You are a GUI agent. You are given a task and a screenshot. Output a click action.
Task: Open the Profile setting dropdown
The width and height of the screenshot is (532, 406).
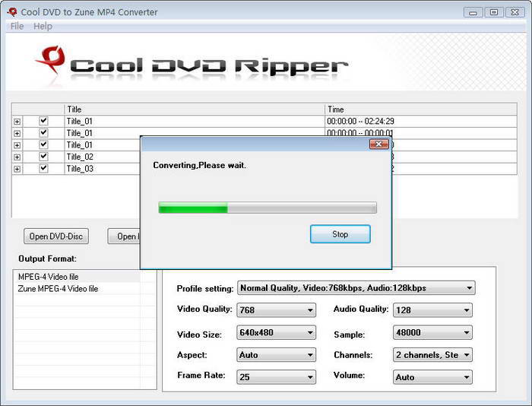click(356, 288)
